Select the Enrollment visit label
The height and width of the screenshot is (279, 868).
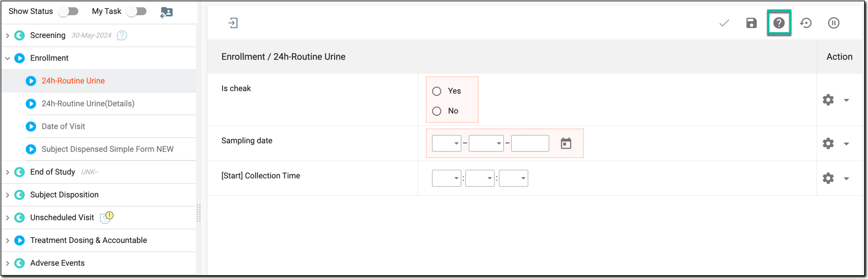coord(49,58)
